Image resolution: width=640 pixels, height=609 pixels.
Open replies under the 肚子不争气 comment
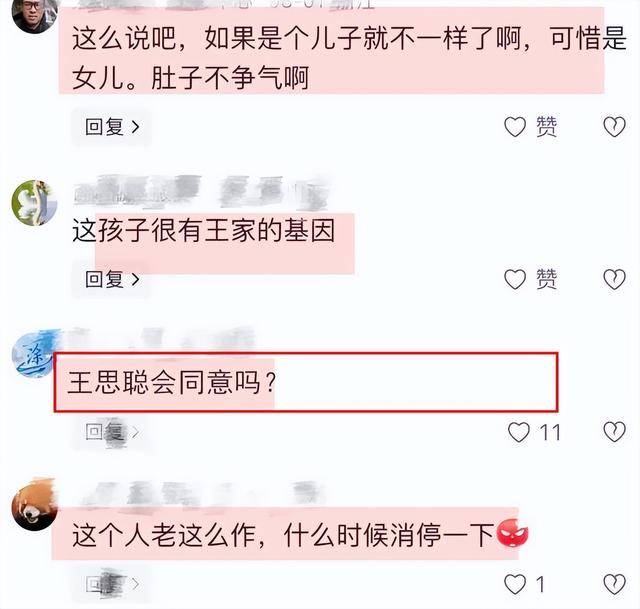pyautogui.click(x=112, y=127)
